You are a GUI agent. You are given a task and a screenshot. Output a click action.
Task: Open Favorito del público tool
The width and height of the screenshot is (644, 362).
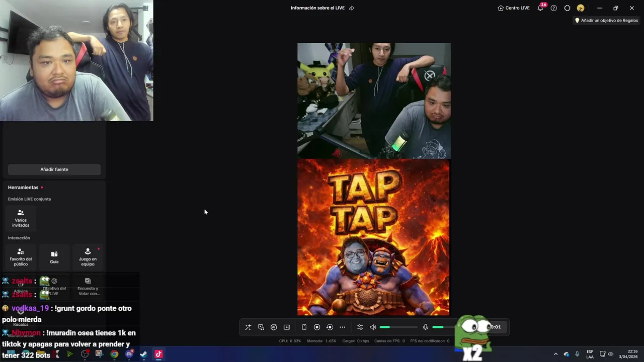tap(21, 257)
